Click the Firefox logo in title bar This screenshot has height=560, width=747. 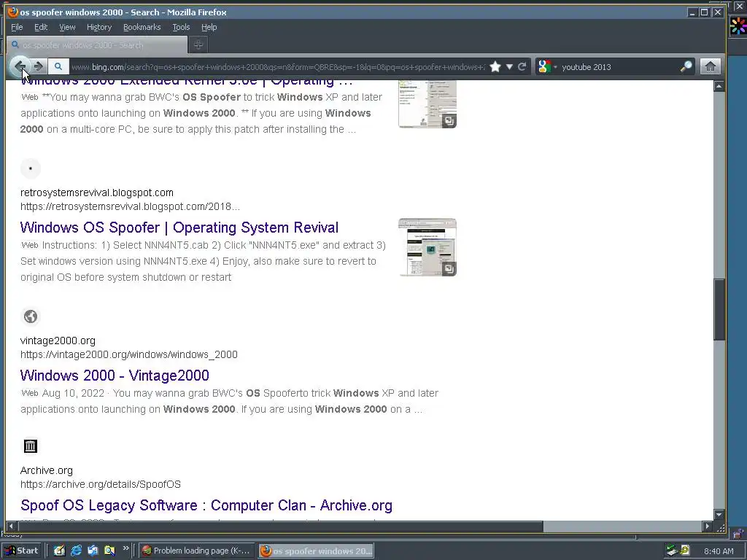[13, 12]
